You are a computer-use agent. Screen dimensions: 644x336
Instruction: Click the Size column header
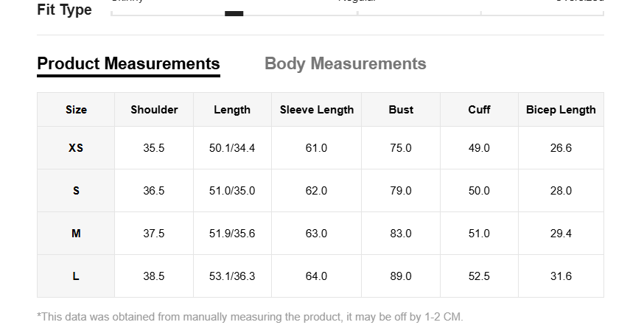(x=76, y=110)
